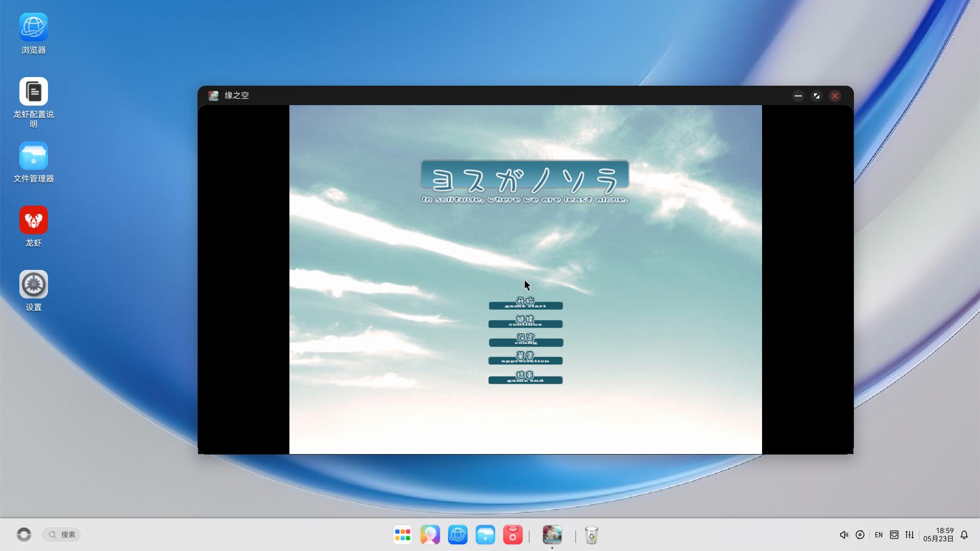980x551 pixels.
Task: Switch to 缘之空 game icon in dock
Action: coord(552,535)
